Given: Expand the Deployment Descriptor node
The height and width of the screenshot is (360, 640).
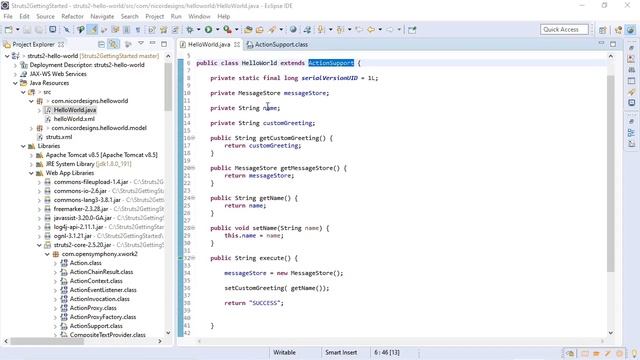Looking at the screenshot, I should coord(15,65).
